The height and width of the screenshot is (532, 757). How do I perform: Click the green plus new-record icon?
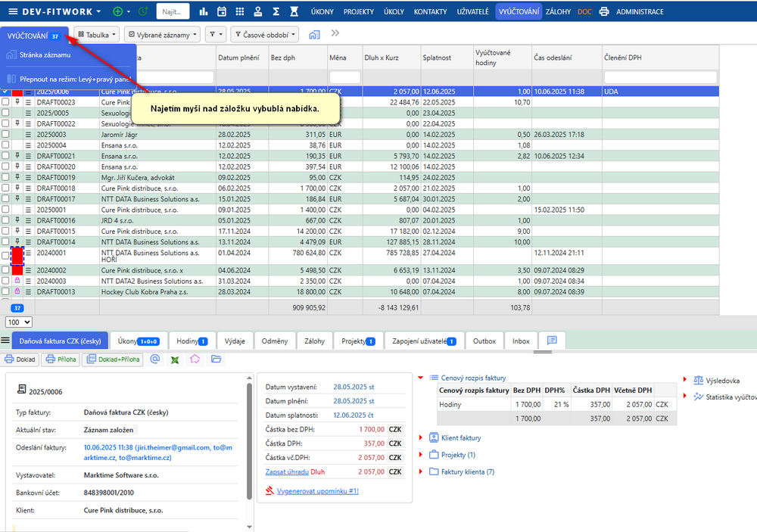117,12
